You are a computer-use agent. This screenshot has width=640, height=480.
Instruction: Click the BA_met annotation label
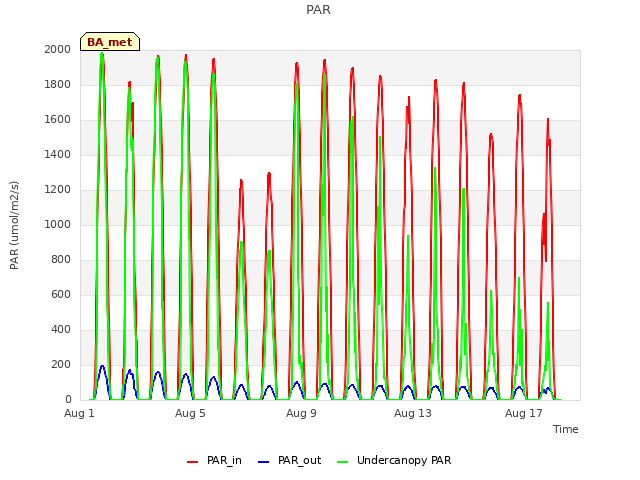click(110, 42)
